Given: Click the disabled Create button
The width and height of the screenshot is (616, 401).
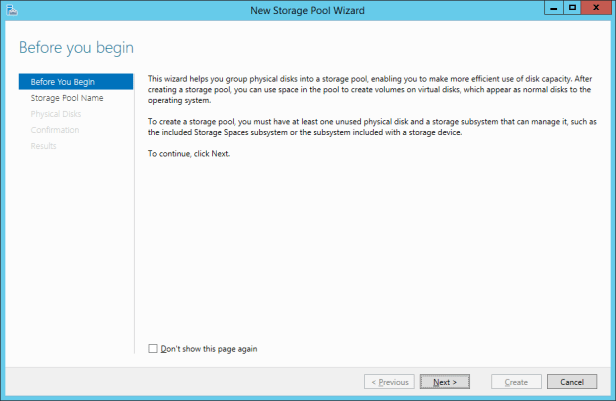Looking at the screenshot, I should 516,382.
